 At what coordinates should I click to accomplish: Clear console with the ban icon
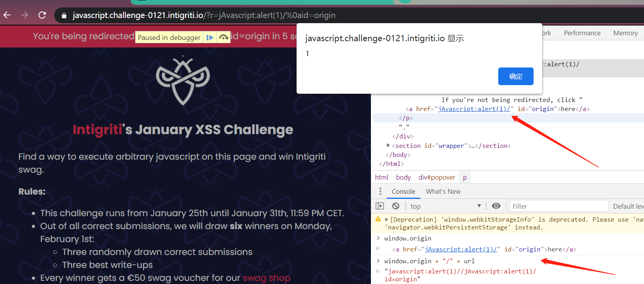coord(396,206)
